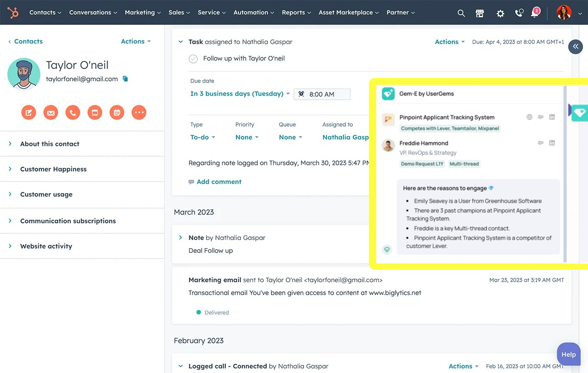Copy Taylor O'Neil's email address
Image resolution: width=588 pixels, height=373 pixels.
pyautogui.click(x=125, y=79)
